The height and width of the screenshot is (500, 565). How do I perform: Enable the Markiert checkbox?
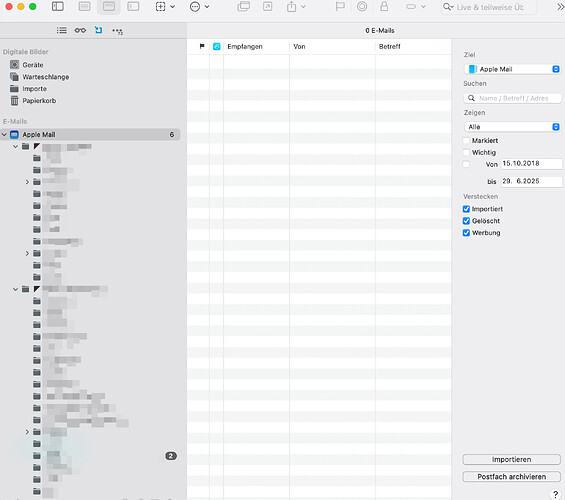click(x=466, y=140)
